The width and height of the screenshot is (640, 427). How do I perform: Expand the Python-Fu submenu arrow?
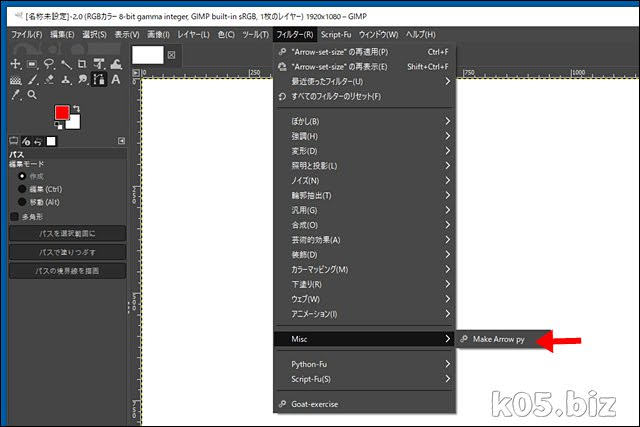point(447,364)
